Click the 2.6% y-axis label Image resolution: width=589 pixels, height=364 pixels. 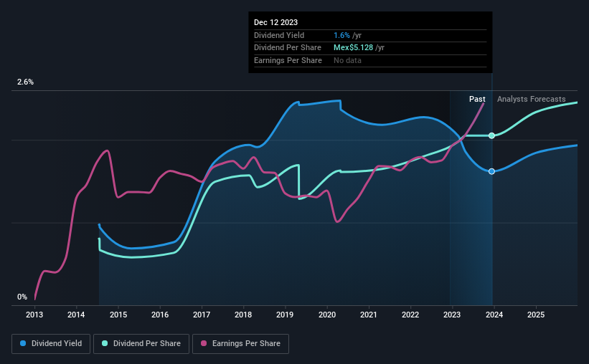pos(25,82)
